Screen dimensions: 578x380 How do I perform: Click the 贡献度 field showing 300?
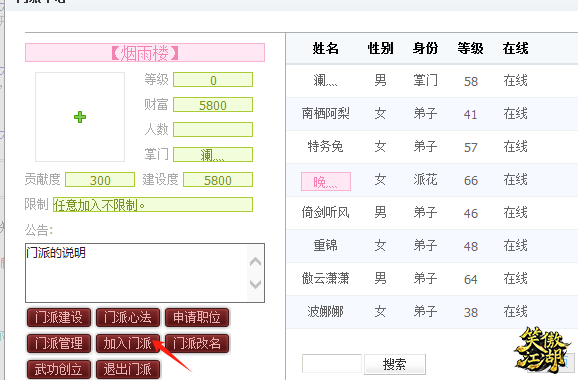[100, 180]
